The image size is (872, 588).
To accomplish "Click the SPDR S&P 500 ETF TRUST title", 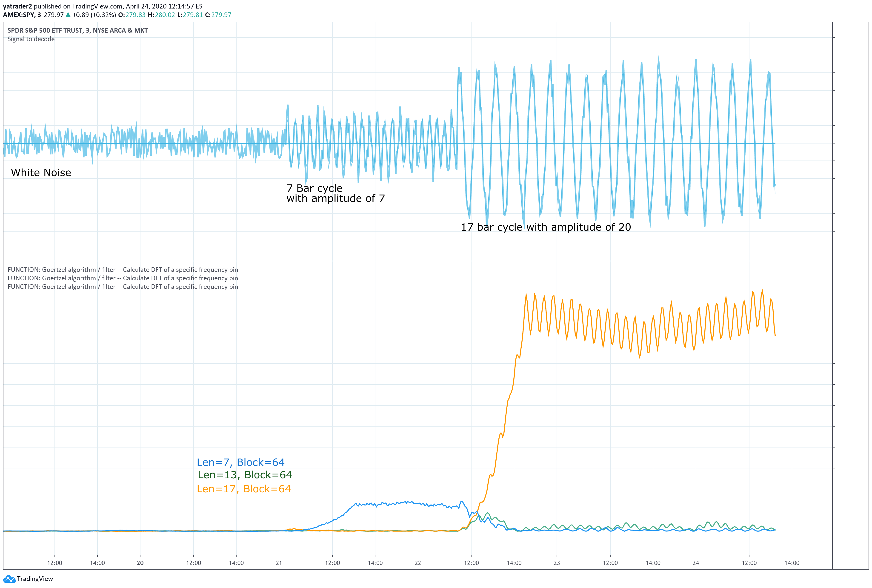I will (x=78, y=30).
